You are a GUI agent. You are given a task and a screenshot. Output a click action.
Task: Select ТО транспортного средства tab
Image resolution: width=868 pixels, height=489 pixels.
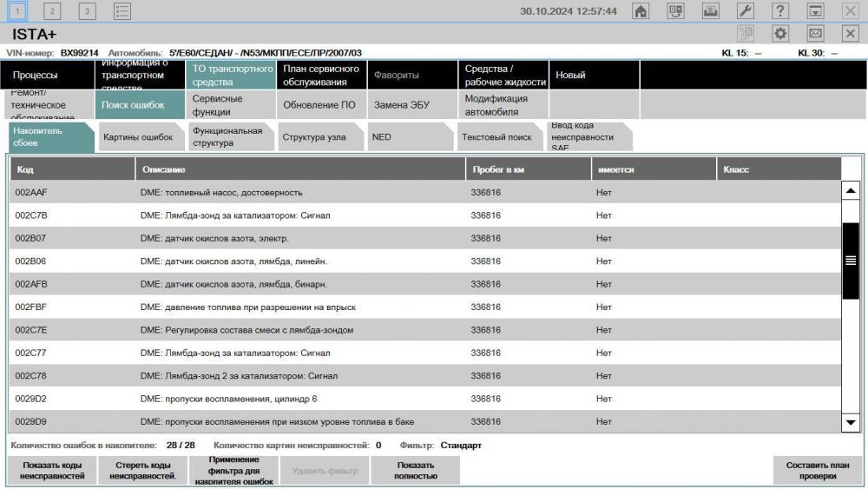tap(231, 75)
